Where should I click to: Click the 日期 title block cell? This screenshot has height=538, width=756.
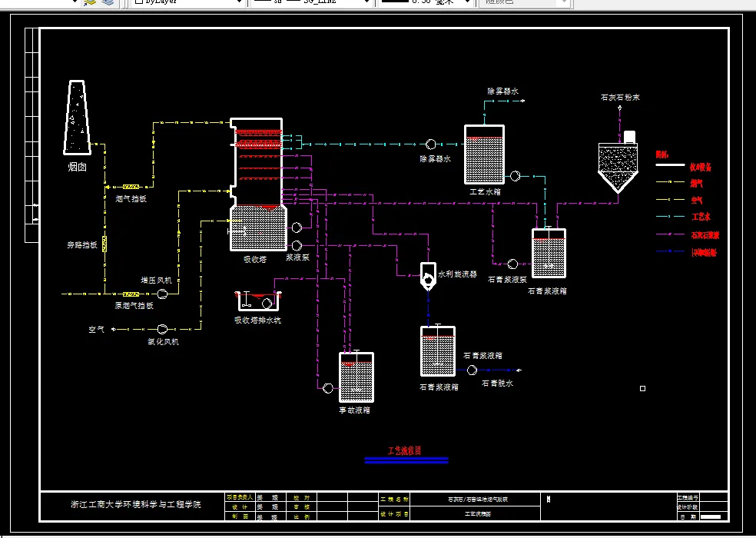coord(688,516)
